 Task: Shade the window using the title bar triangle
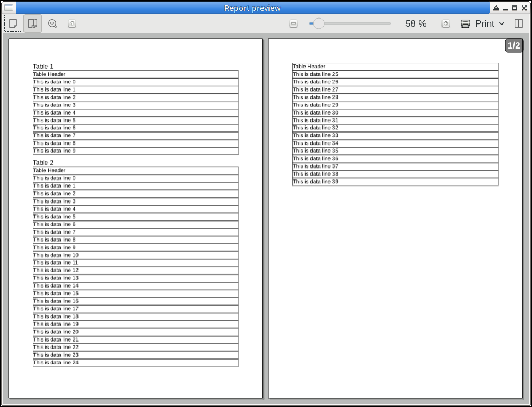[496, 8]
